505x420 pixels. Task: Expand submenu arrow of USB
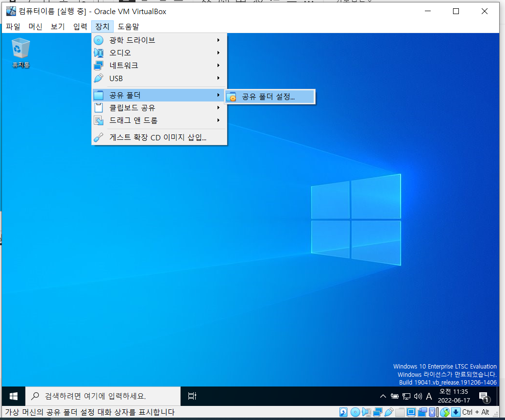pyautogui.click(x=219, y=78)
